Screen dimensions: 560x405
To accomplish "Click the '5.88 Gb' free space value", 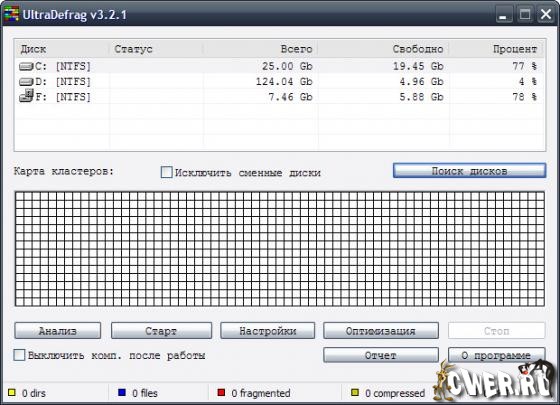I will tap(421, 97).
